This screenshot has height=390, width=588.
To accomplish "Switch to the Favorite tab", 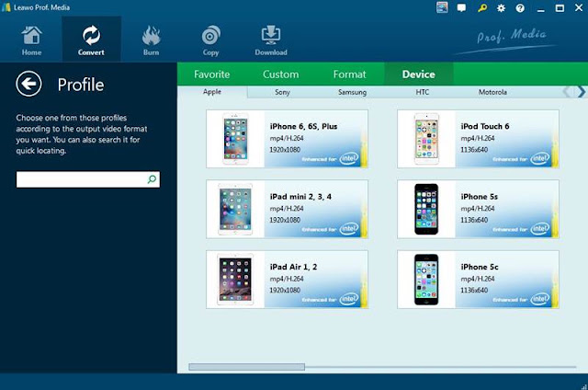I will 212,75.
